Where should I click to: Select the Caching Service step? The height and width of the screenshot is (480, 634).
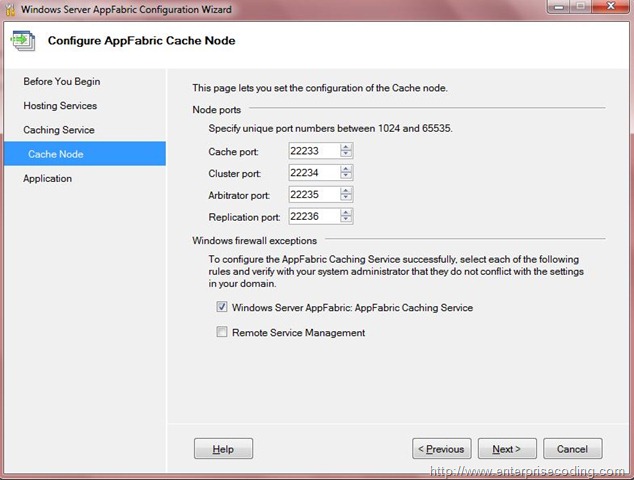tap(59, 130)
